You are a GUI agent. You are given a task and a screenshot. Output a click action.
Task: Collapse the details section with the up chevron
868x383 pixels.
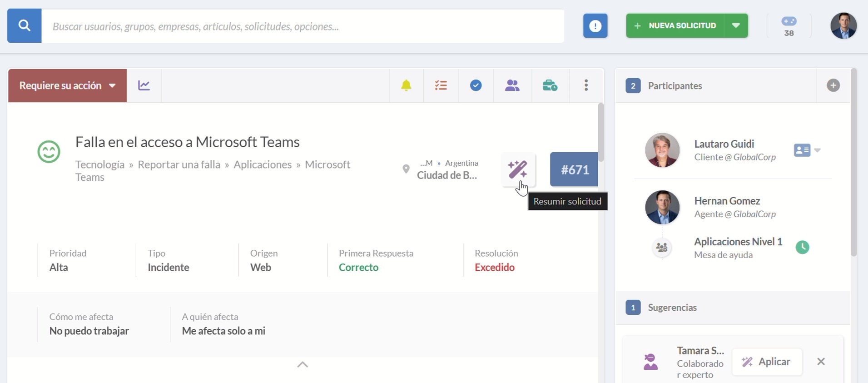coord(303,364)
